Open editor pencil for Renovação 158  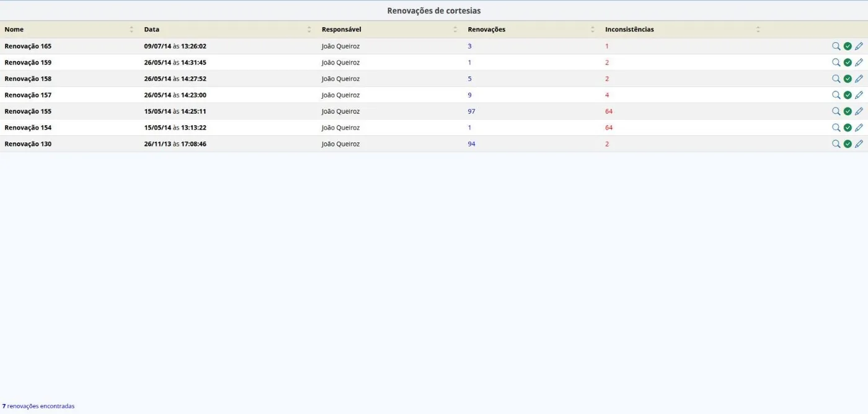pos(859,79)
